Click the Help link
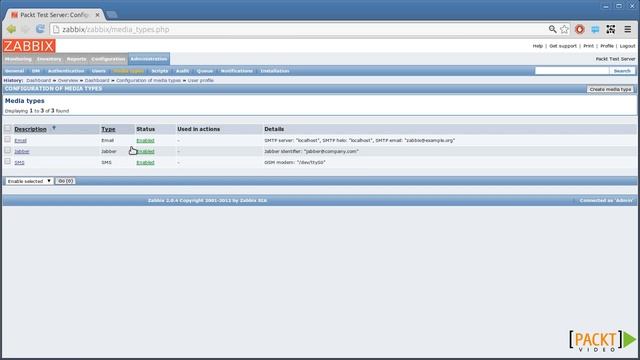 click(x=538, y=46)
